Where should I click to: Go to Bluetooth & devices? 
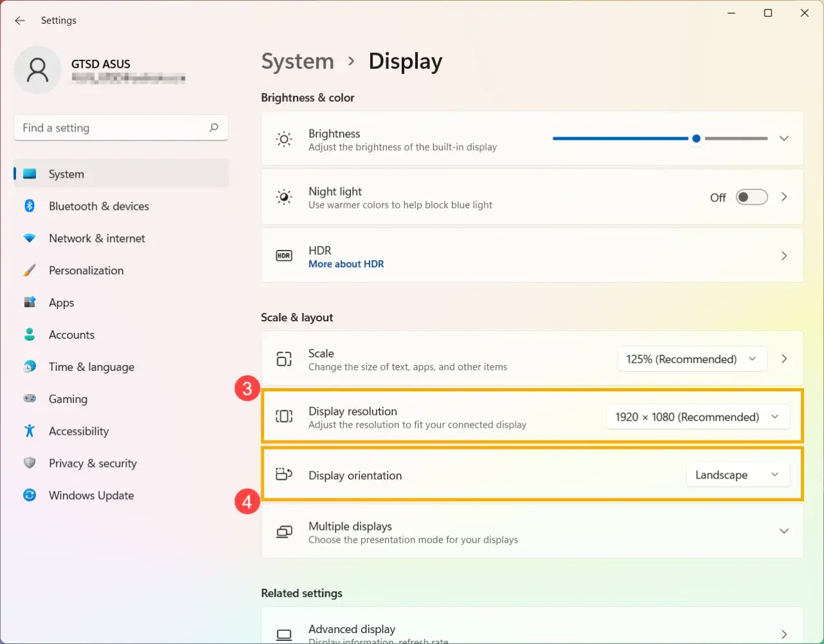tap(122, 206)
